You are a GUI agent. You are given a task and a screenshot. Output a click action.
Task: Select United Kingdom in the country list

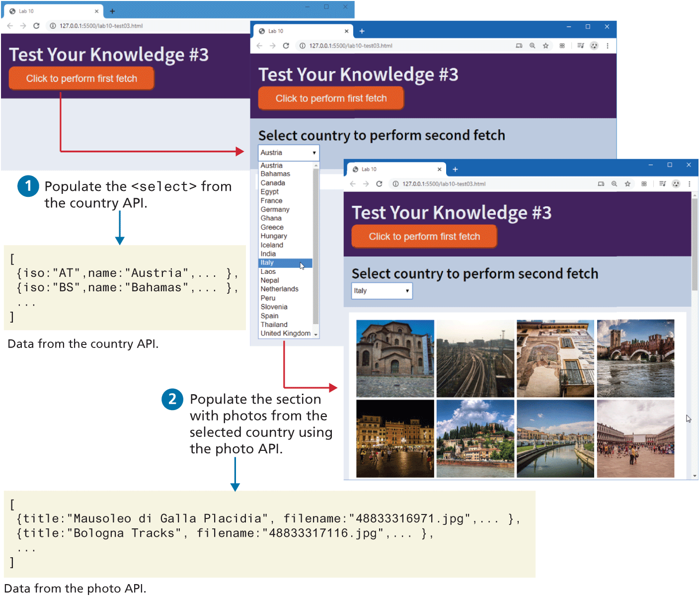point(285,334)
